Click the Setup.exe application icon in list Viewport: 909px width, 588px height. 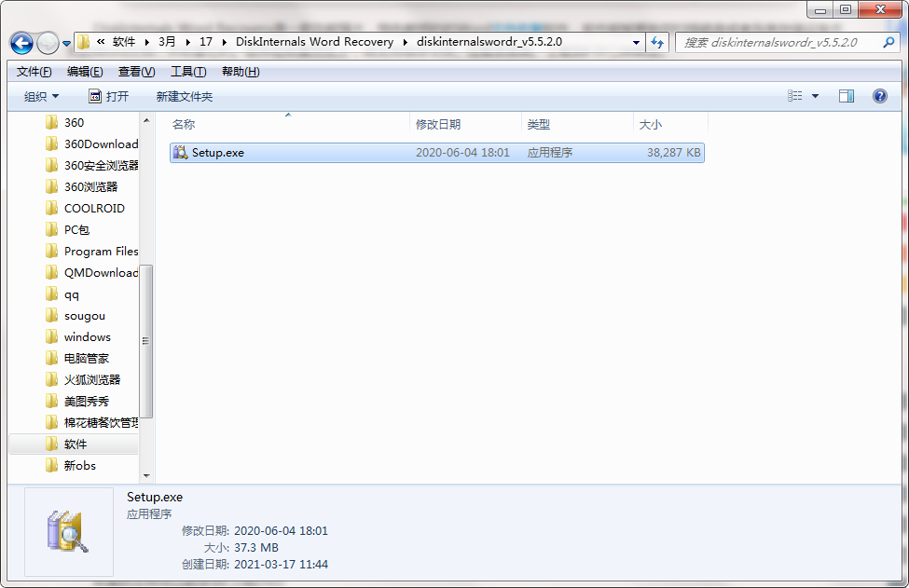click(180, 153)
